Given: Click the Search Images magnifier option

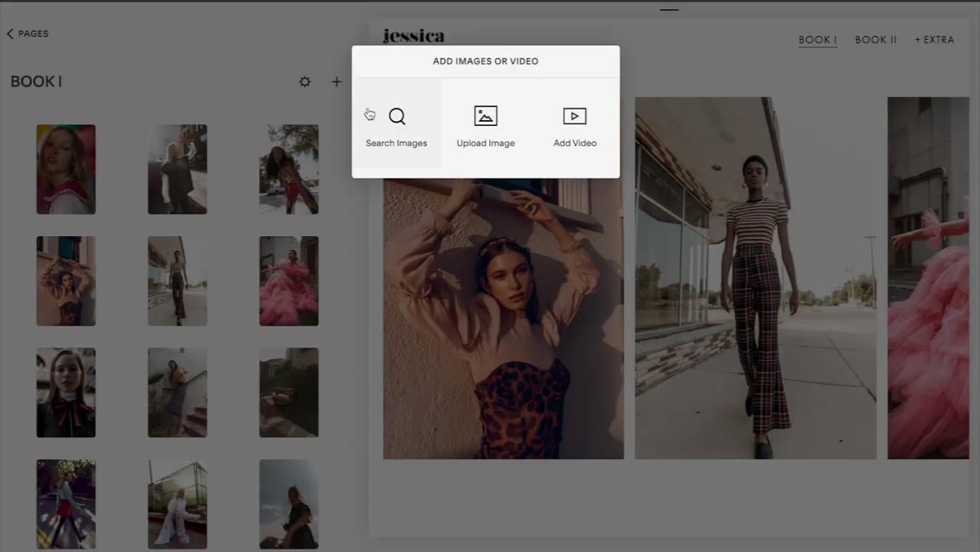Looking at the screenshot, I should point(397,124).
